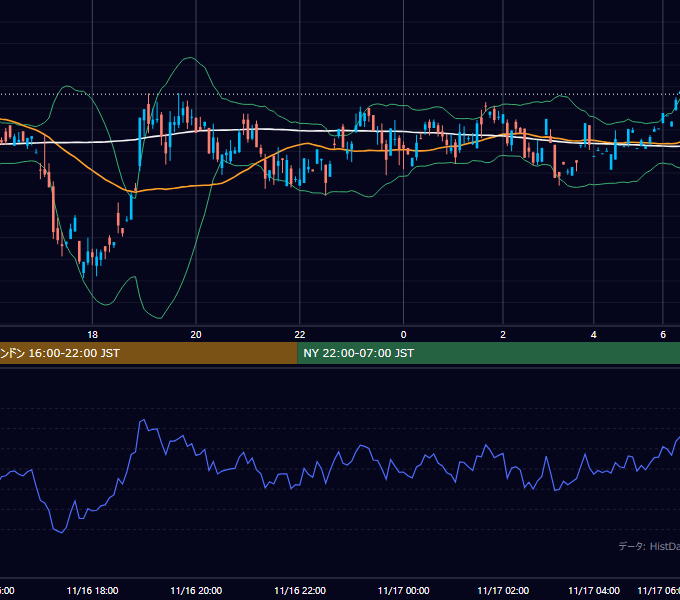This screenshot has width=680, height=600.
Task: Click the HistData data source credit
Action: (649, 546)
